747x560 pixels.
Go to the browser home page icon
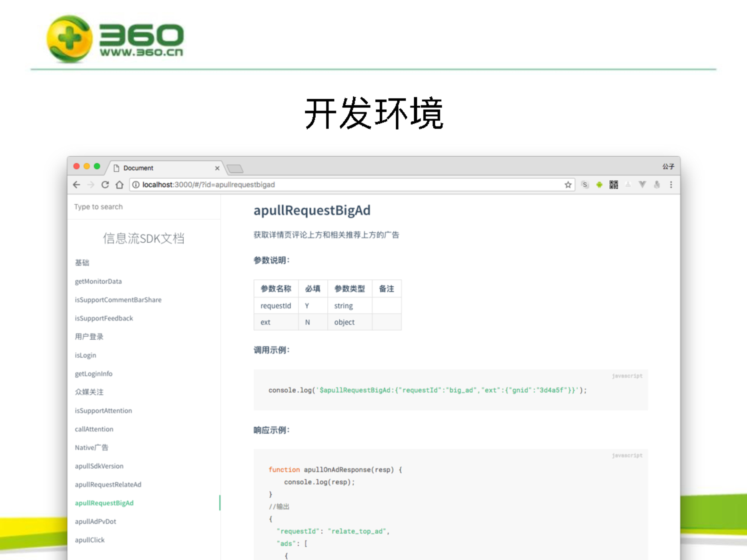pyautogui.click(x=119, y=185)
